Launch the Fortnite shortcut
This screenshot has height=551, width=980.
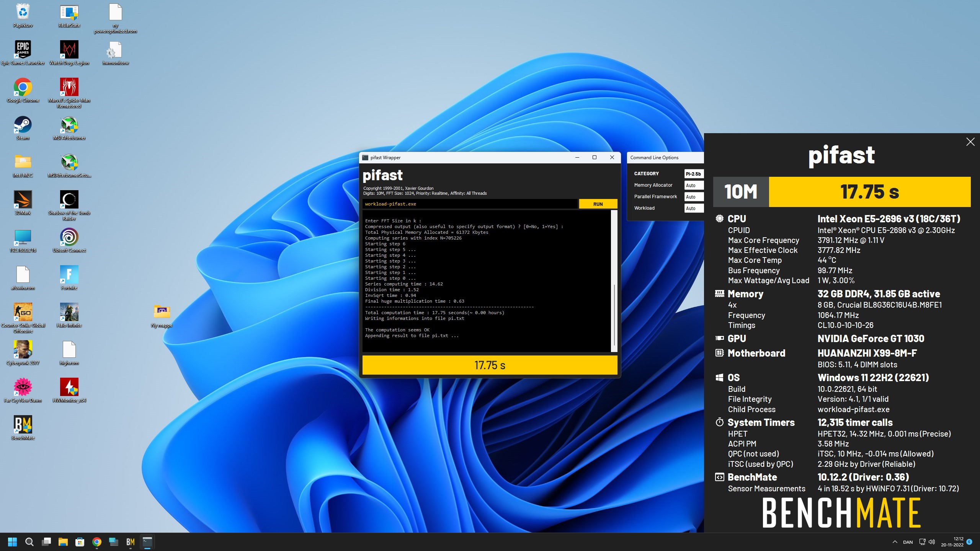pyautogui.click(x=69, y=278)
